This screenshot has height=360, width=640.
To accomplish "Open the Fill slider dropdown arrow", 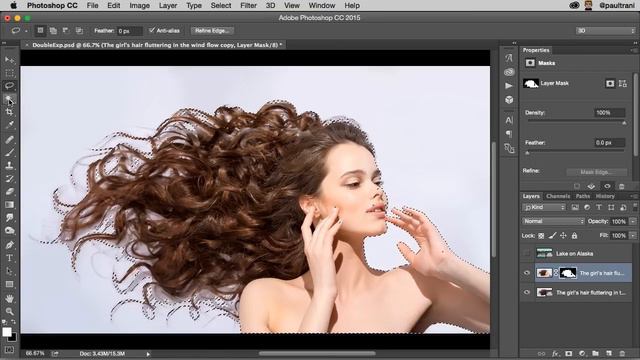I will 633,236.
